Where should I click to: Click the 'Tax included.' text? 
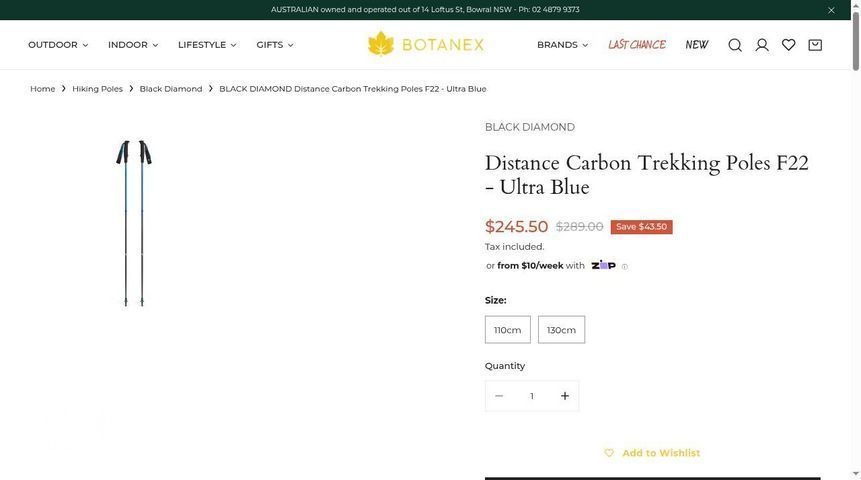[x=515, y=247]
